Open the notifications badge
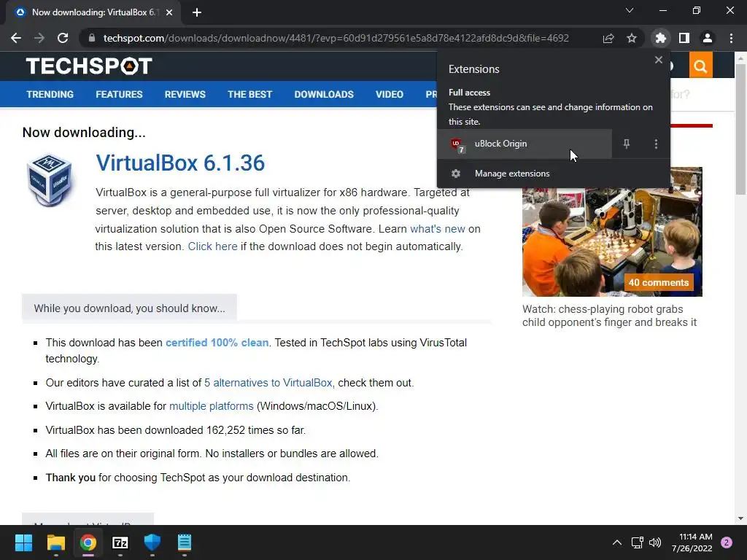 tap(727, 542)
